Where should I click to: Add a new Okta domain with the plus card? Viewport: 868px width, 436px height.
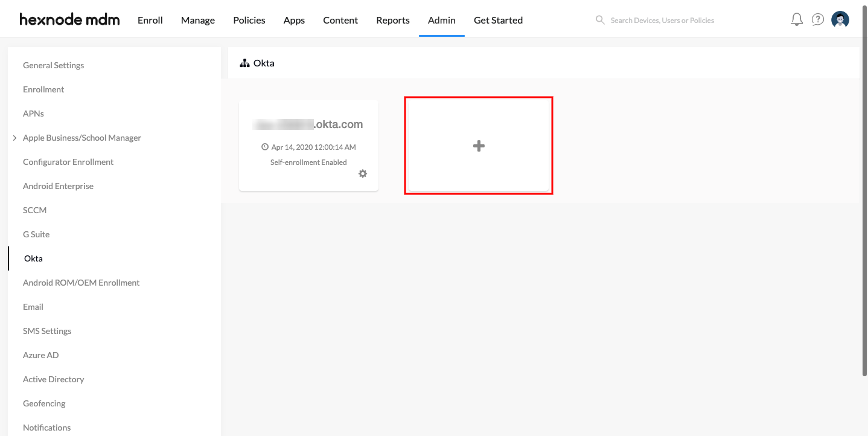[x=479, y=146]
